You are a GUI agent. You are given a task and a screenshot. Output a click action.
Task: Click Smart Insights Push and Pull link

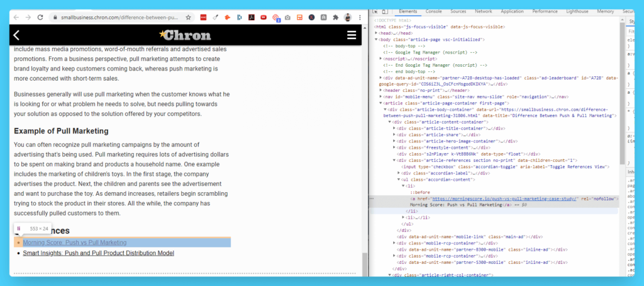click(98, 253)
